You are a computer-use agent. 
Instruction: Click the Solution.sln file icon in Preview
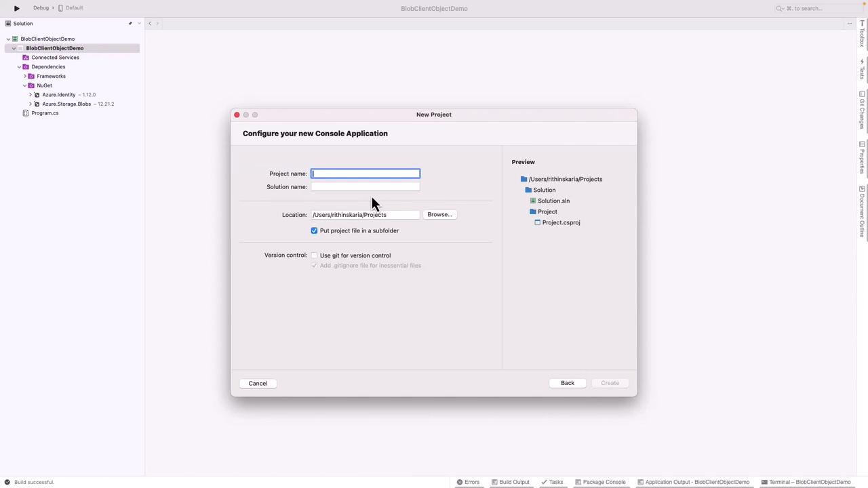[x=533, y=201]
